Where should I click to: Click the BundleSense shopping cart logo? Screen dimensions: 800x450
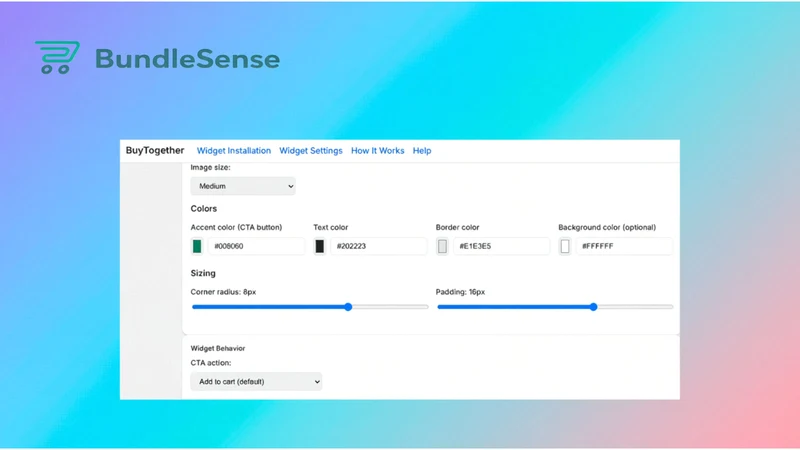57,58
